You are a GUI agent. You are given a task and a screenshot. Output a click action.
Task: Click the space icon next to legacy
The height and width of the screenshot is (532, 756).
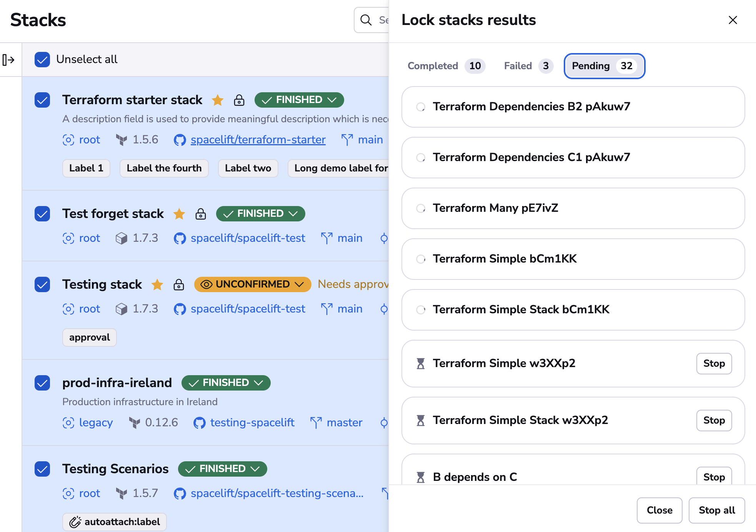click(x=68, y=423)
